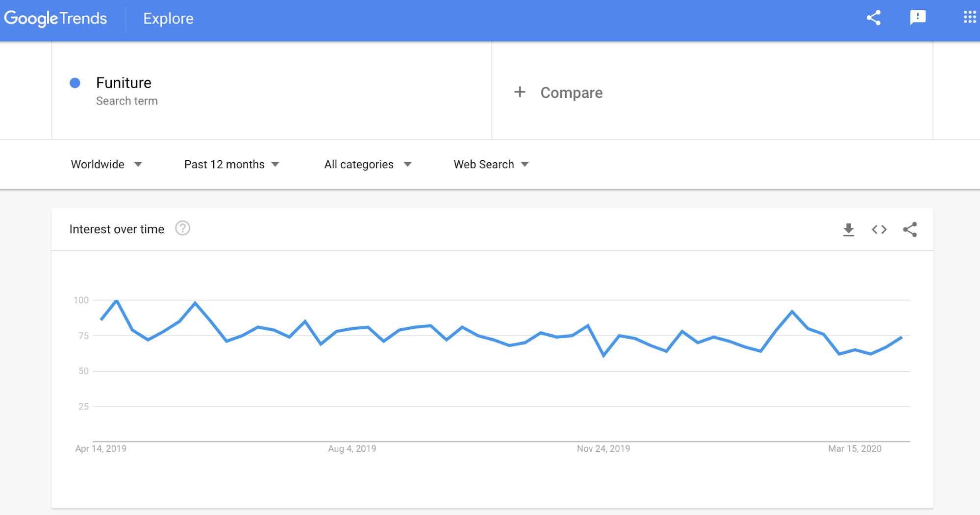Open the send feedback icon
Screen dimensions: 980x515
(917, 18)
